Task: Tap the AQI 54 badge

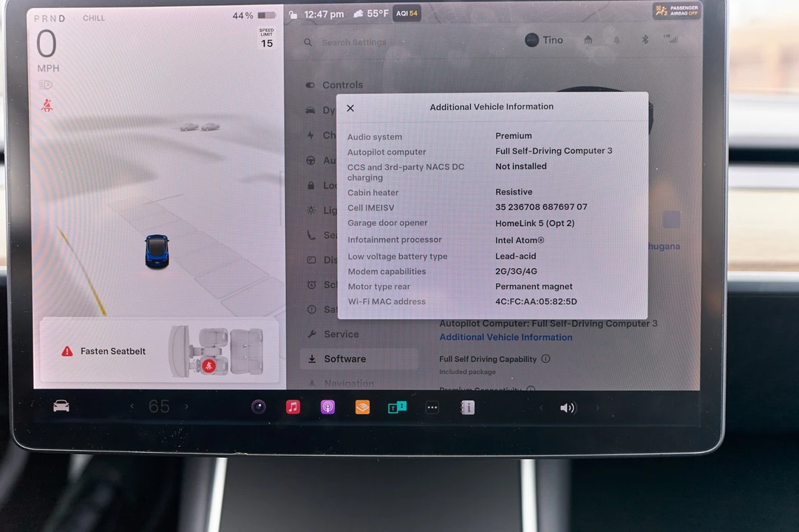Action: tap(407, 14)
